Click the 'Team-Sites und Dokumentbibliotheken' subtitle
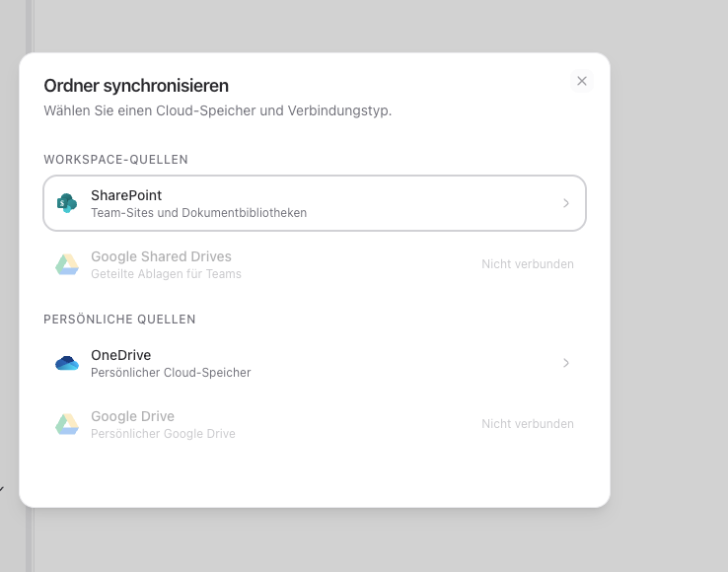728x572 pixels. (x=198, y=213)
